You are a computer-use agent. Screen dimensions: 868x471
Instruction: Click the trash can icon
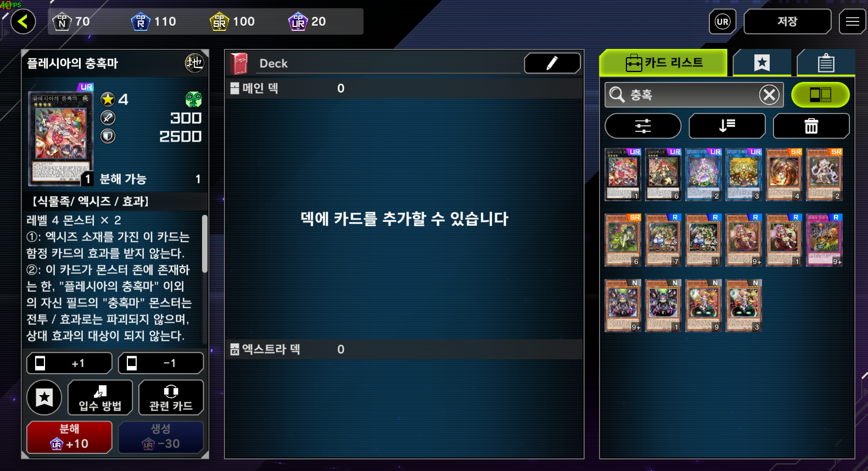[811, 126]
